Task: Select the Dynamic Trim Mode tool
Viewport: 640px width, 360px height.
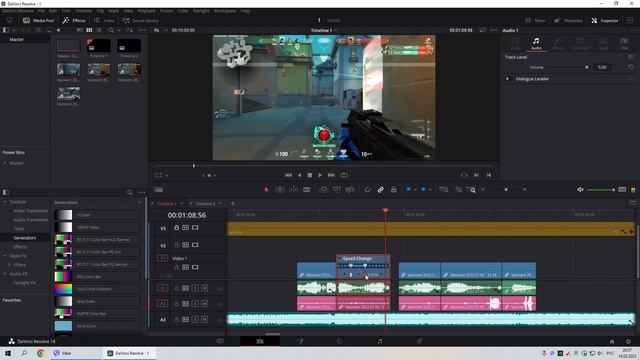Action: click(x=293, y=189)
